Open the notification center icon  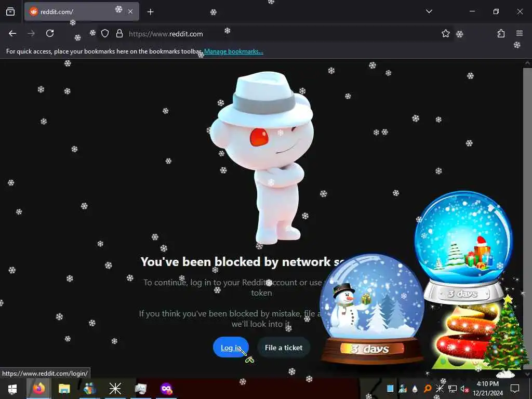(x=515, y=389)
